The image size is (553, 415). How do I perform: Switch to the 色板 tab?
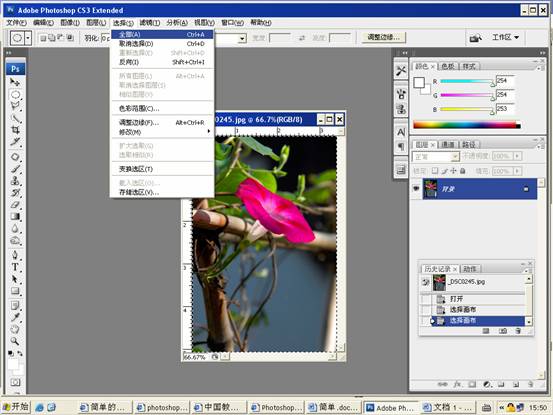coord(448,66)
